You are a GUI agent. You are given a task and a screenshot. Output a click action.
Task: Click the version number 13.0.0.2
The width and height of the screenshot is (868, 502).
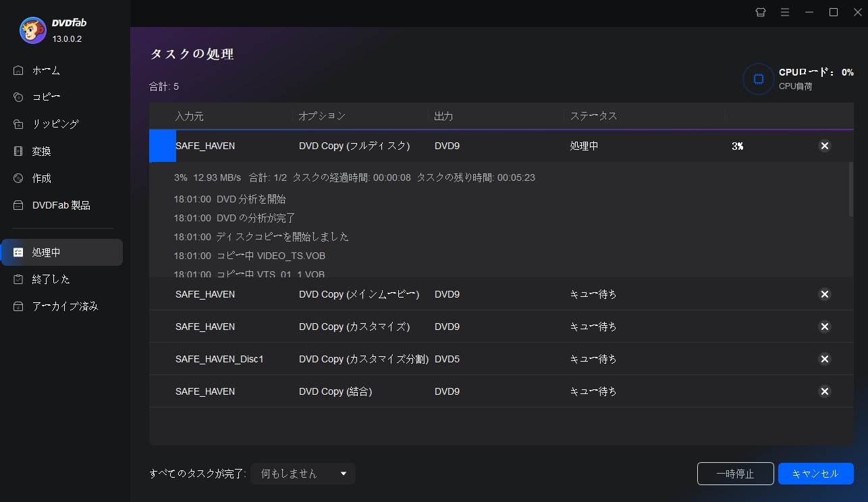(67, 38)
